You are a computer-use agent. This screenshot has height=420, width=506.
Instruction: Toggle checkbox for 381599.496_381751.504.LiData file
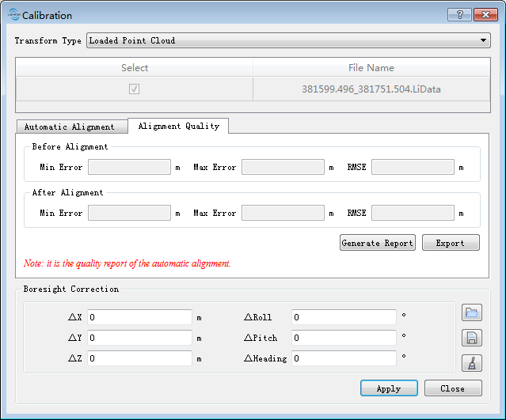pos(135,89)
